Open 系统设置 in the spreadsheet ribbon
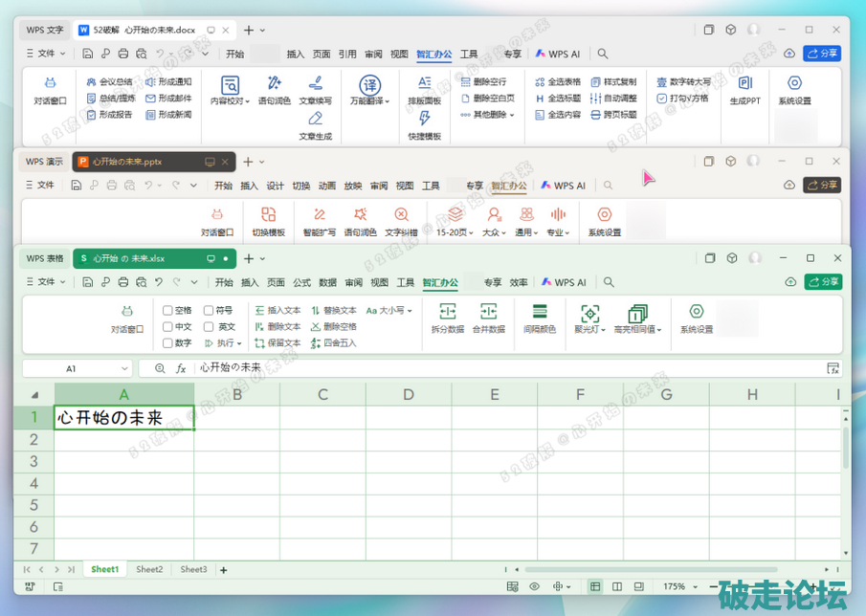The width and height of the screenshot is (866, 616). tap(696, 313)
